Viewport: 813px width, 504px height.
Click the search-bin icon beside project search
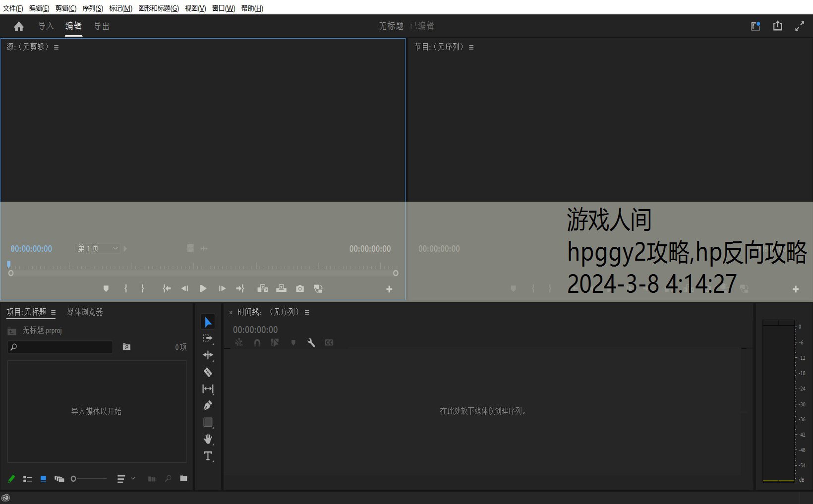coord(126,347)
